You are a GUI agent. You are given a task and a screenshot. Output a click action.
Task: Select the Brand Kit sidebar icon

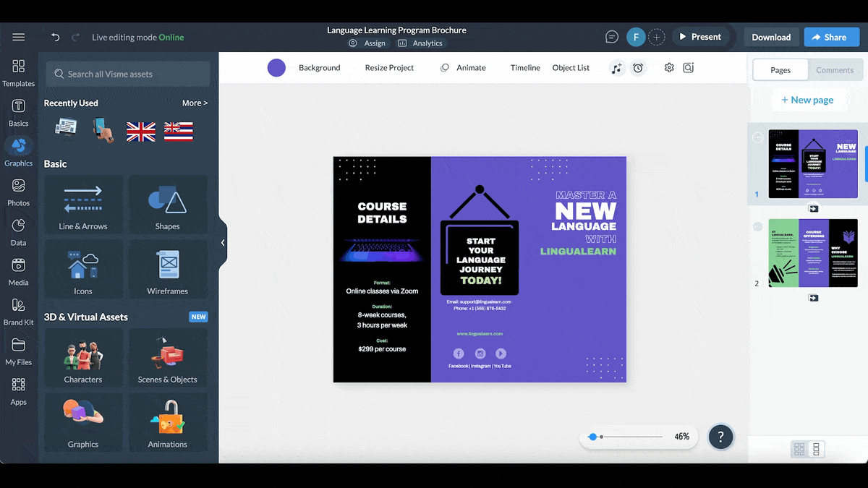click(x=19, y=312)
